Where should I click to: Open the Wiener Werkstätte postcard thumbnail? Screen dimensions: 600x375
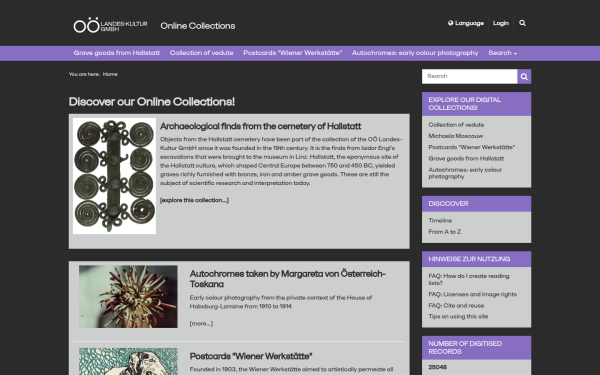click(128, 362)
